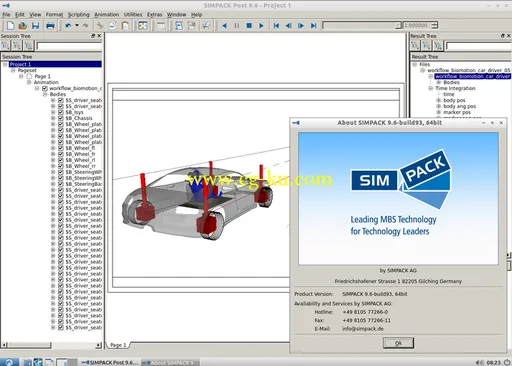Open the Utilities menu

tap(133, 15)
